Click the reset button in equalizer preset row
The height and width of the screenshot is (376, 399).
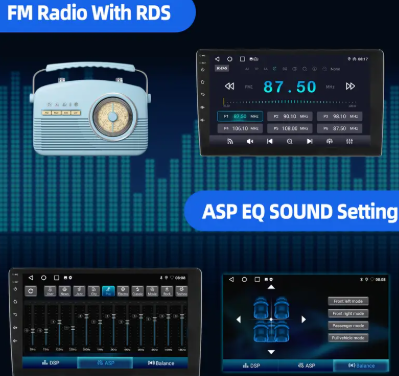click(x=31, y=291)
